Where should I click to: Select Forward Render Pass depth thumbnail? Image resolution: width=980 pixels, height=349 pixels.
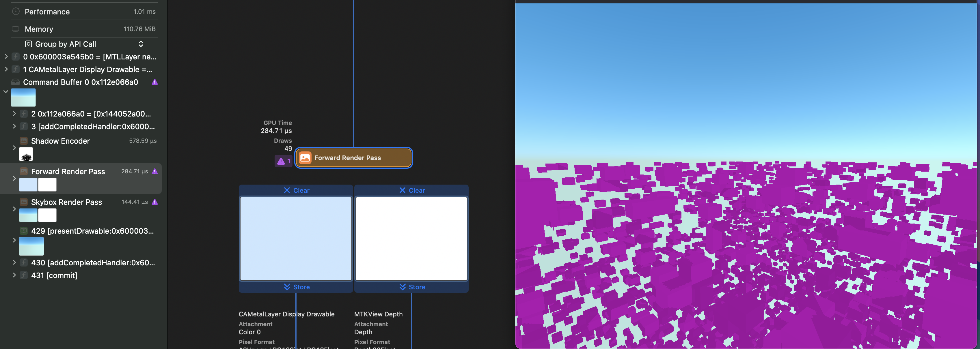coord(47,185)
